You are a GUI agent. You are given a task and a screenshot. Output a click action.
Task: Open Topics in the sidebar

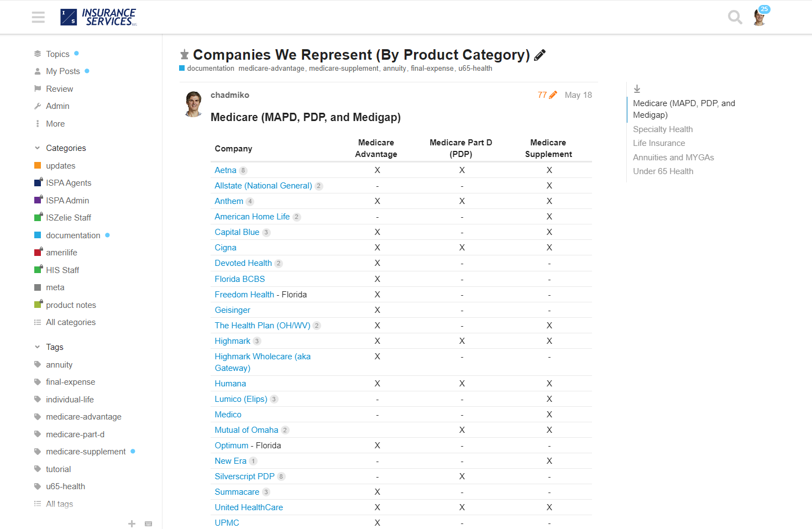click(x=57, y=54)
